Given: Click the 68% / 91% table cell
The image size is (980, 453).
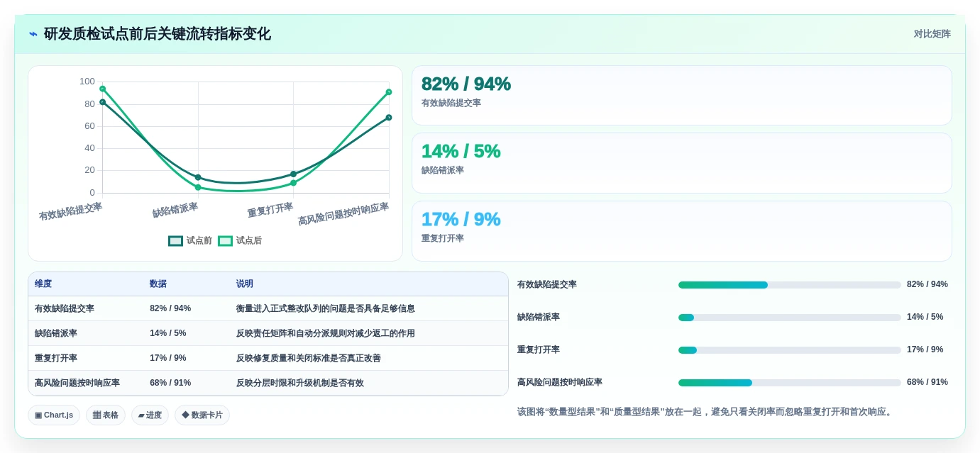Looking at the screenshot, I should [170, 383].
